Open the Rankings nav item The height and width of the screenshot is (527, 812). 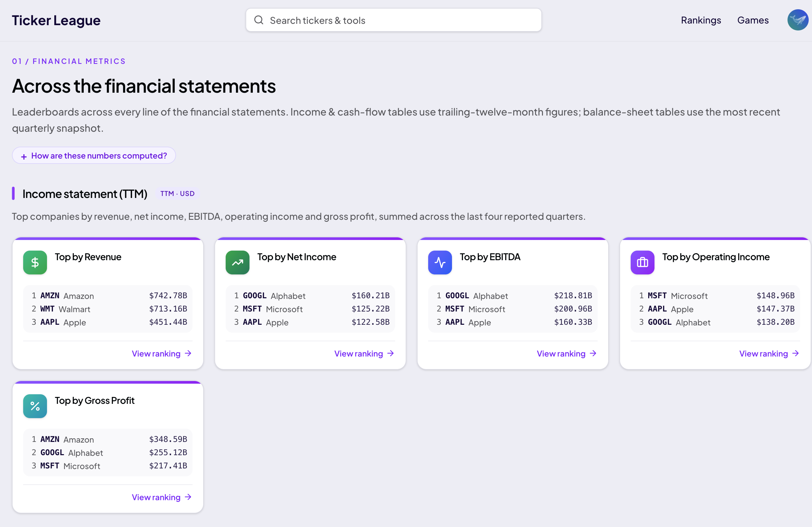click(701, 20)
